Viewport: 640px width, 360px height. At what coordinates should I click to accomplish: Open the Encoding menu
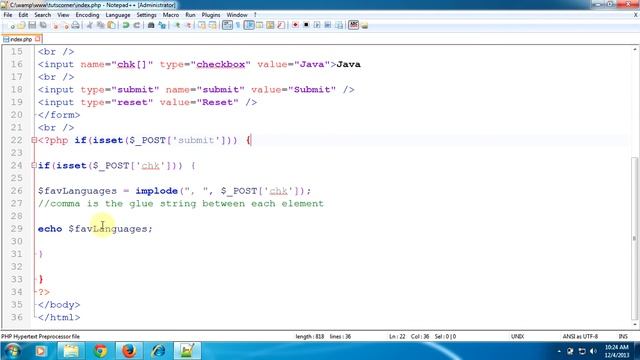[x=87, y=15]
